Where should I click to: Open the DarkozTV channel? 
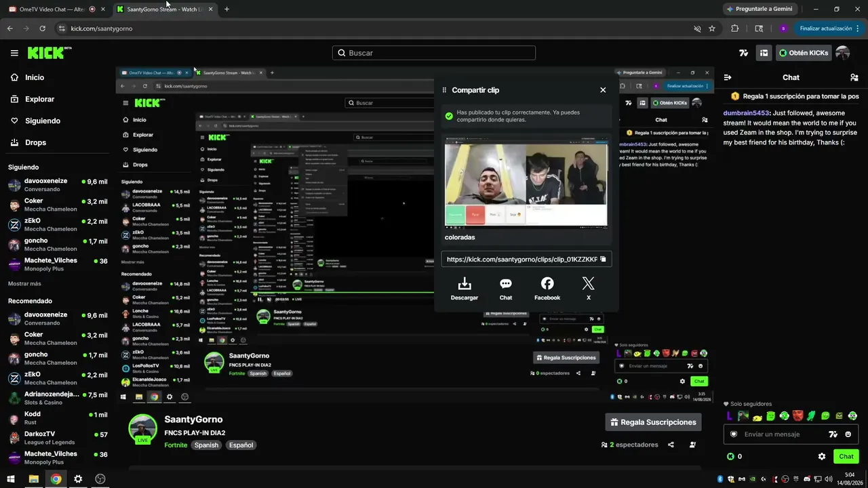point(57,437)
